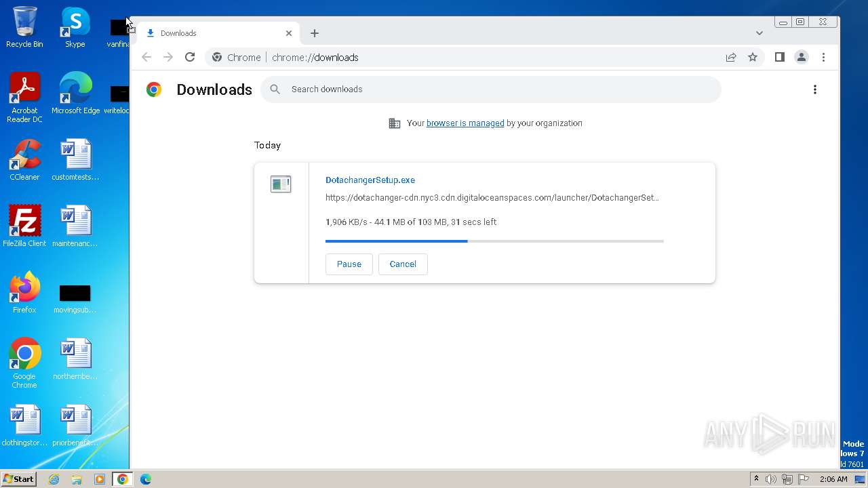Click the managed organization building icon
This screenshot has height=488, width=868.
tap(395, 123)
